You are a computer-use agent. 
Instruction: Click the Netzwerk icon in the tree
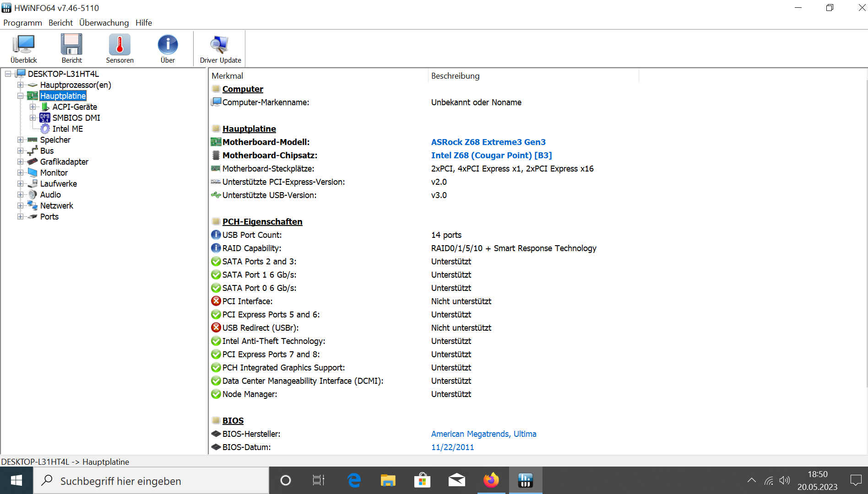click(33, 206)
